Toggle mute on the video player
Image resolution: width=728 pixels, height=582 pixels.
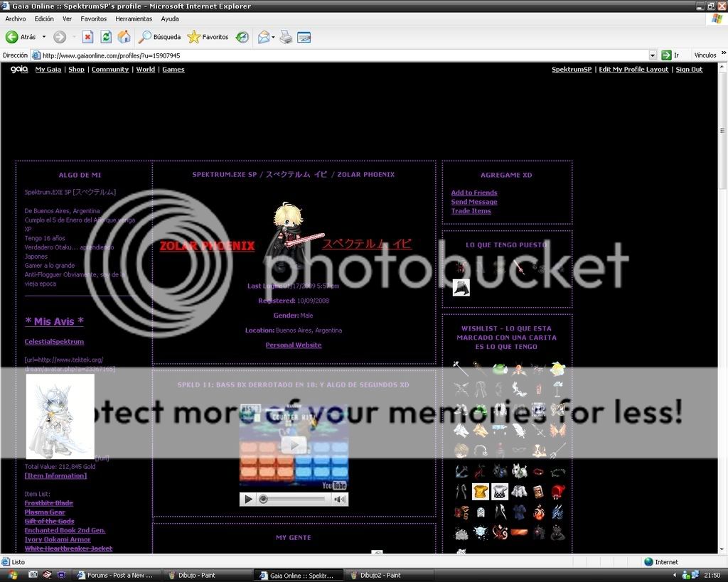click(340, 500)
